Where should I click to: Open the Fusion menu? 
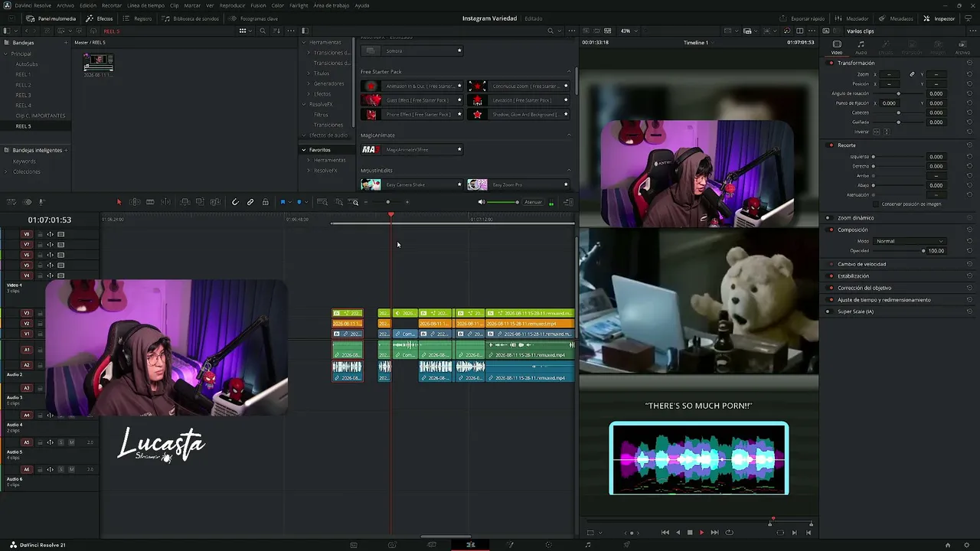coord(258,5)
